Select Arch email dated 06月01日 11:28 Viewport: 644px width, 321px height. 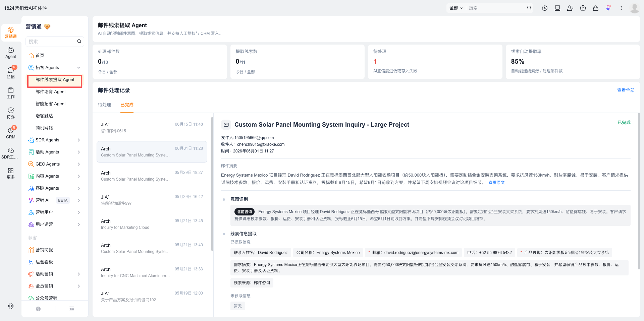[152, 152]
